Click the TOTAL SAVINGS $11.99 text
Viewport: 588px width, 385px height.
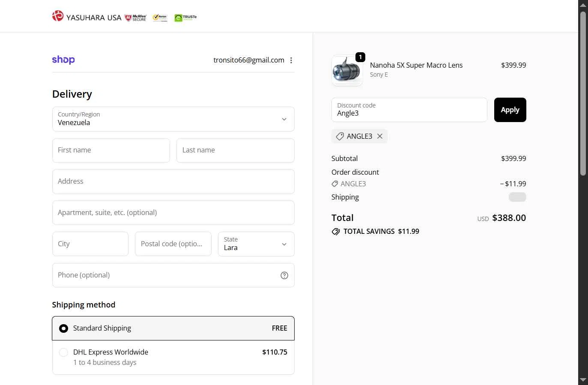coord(381,231)
